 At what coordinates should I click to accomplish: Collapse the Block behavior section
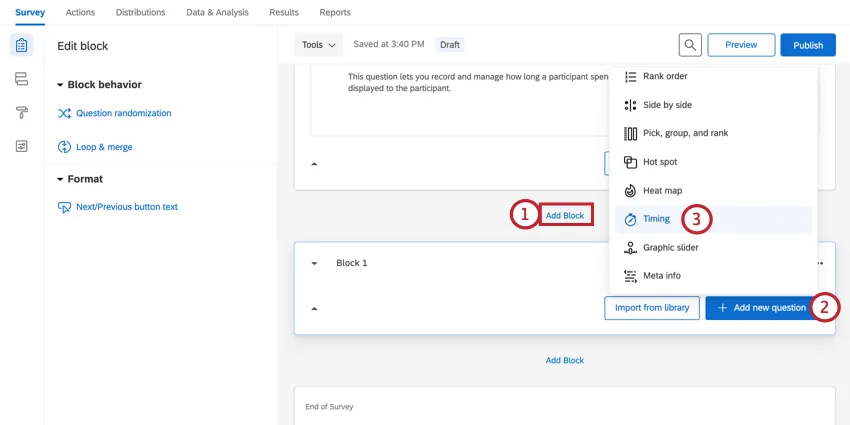[x=60, y=85]
